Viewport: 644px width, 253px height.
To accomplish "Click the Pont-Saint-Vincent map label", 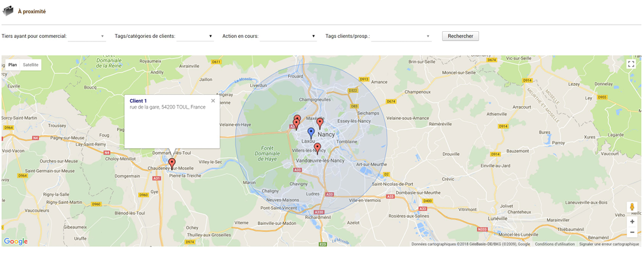I will [x=278, y=208].
